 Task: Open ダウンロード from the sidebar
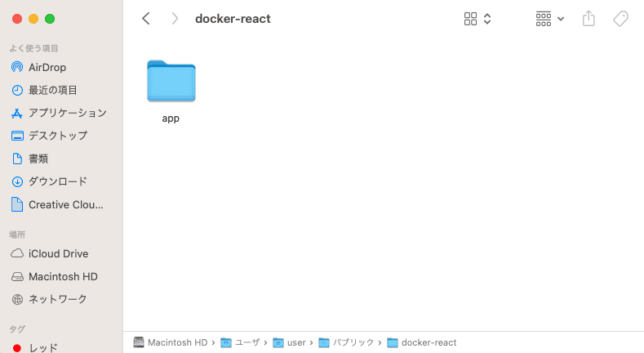click(57, 181)
